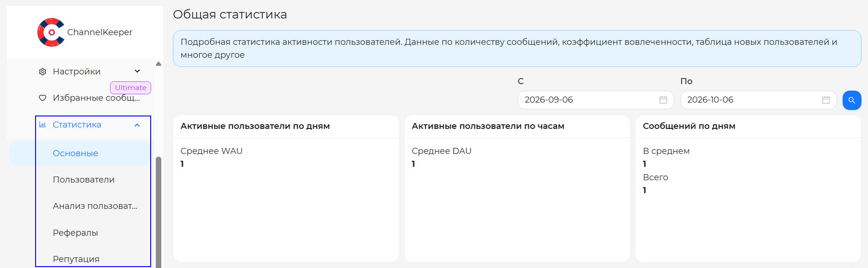Click the sidebar scroll up arrow
The width and height of the screenshot is (868, 268).
(x=159, y=64)
